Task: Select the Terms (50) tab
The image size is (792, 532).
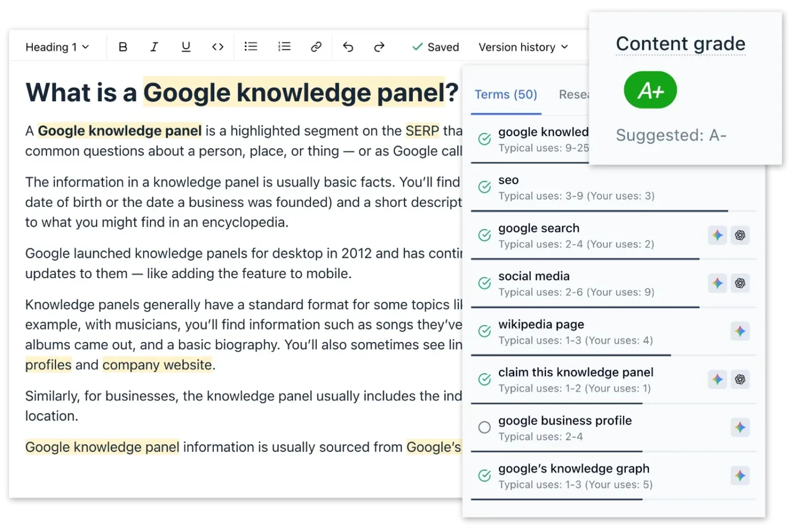Action: 506,94
